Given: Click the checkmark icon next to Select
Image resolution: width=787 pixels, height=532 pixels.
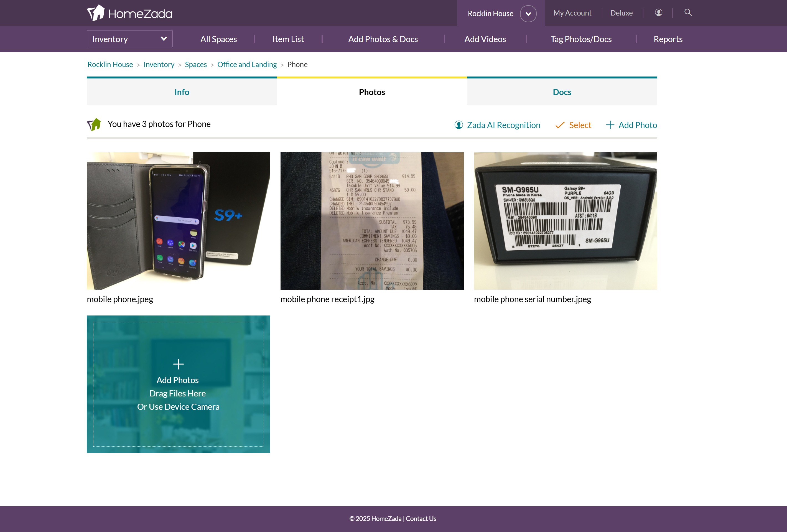Looking at the screenshot, I should coord(560,125).
